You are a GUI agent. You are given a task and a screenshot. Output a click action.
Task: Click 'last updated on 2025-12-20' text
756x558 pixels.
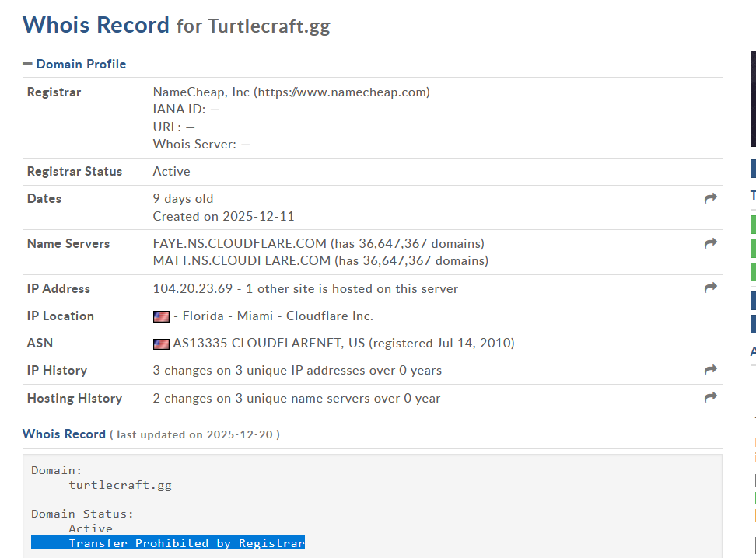click(x=194, y=434)
